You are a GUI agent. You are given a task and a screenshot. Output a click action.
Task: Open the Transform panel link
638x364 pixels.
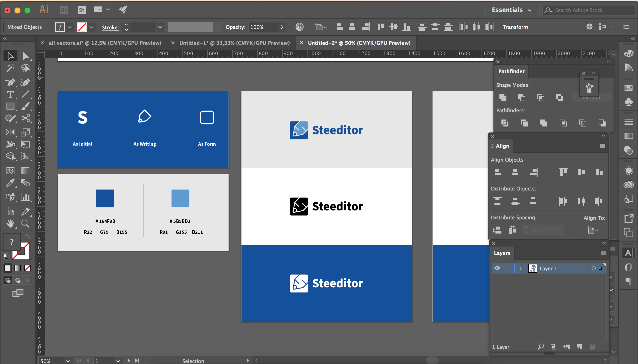pyautogui.click(x=515, y=27)
